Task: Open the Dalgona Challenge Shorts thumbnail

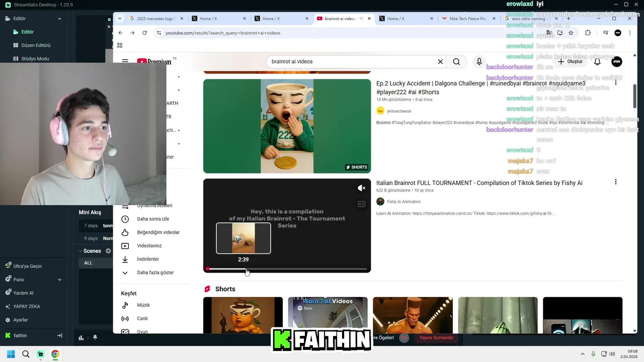Action: pos(287,126)
